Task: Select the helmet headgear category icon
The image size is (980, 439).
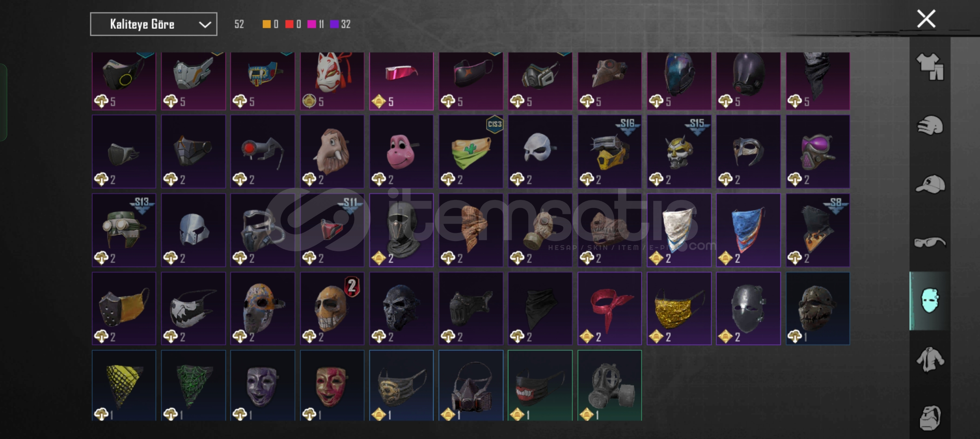Action: (930, 125)
